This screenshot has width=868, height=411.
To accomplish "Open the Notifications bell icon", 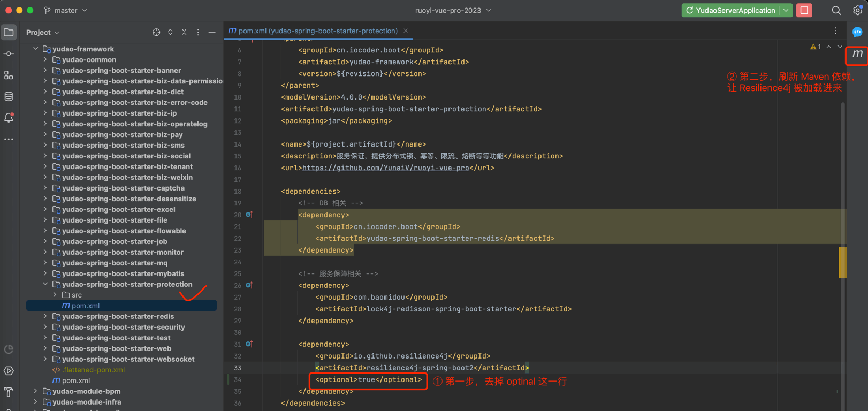I will click(9, 118).
